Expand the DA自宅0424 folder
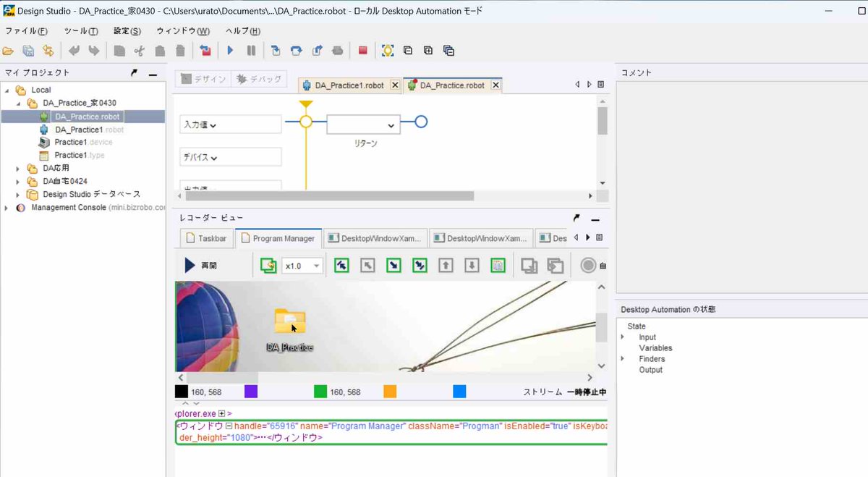This screenshot has width=868, height=477. (x=18, y=181)
